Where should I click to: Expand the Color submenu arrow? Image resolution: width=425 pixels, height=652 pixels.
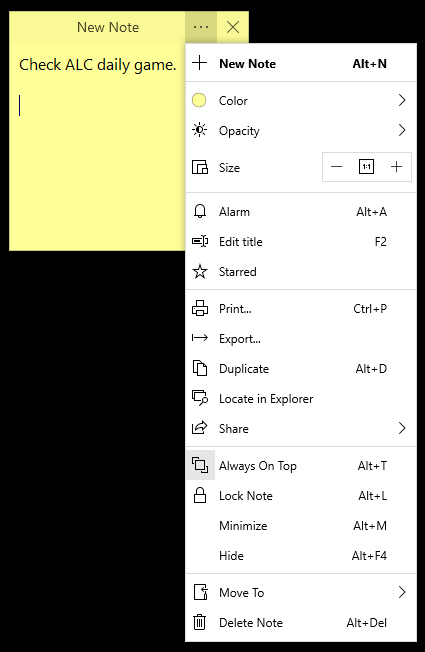click(x=402, y=100)
